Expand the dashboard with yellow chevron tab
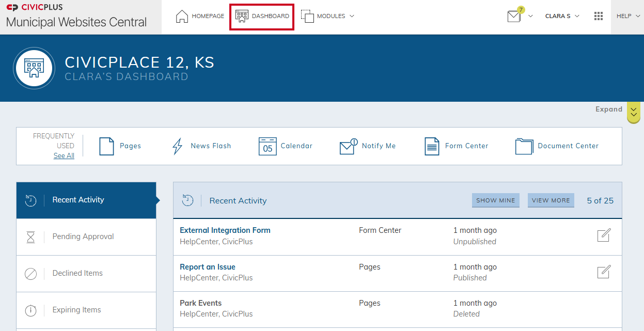Image resolution: width=644 pixels, height=331 pixels. [634, 113]
